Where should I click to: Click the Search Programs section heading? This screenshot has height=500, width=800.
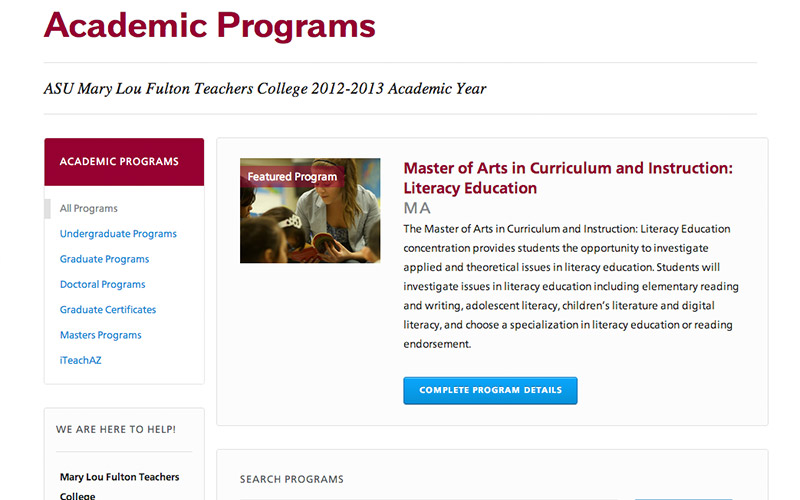tap(291, 479)
